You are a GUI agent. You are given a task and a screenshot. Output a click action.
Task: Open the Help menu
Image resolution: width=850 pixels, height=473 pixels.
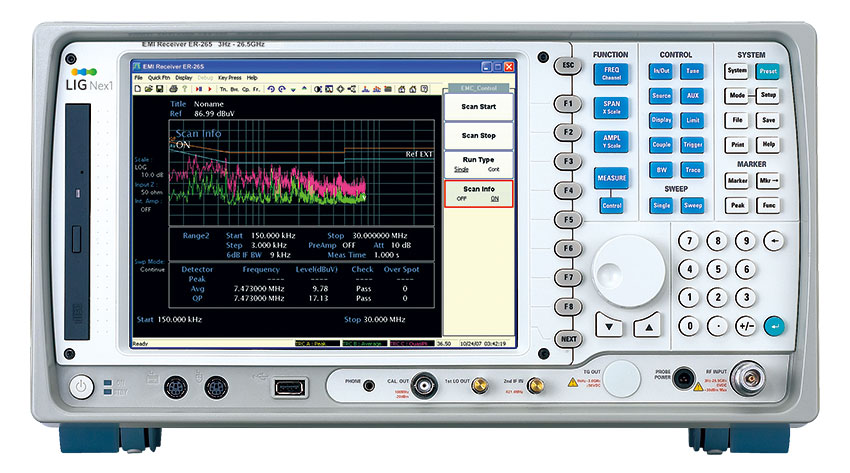click(x=252, y=77)
